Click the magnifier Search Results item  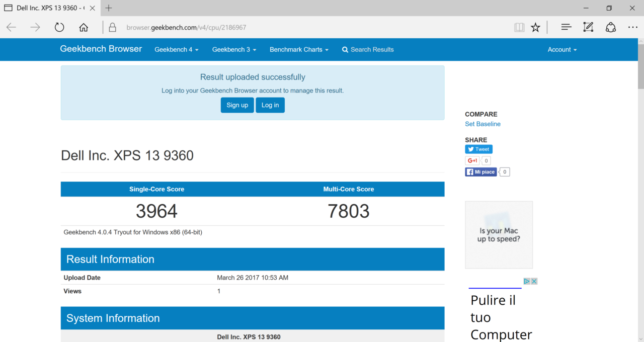(x=368, y=49)
